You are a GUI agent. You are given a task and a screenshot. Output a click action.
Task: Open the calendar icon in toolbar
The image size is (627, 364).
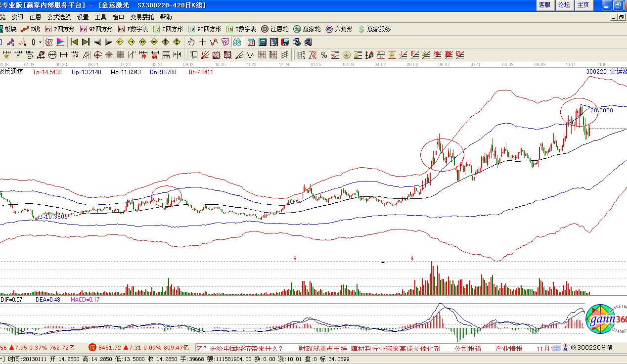251,42
